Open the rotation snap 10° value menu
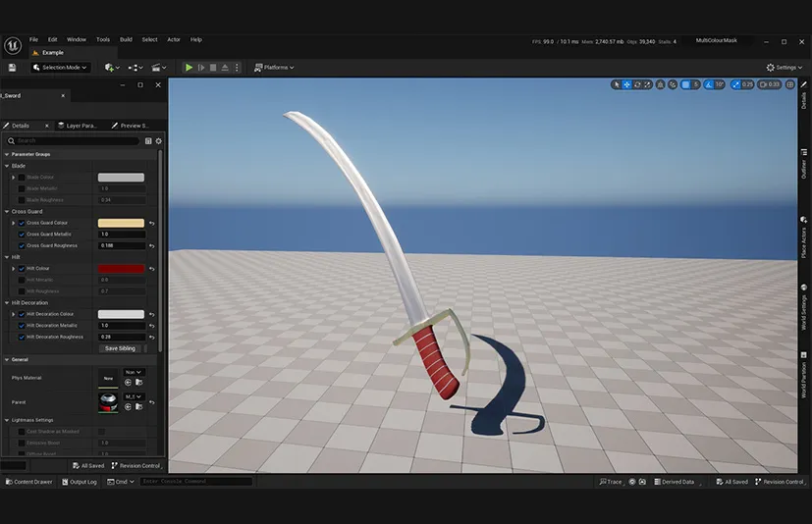The image size is (812, 524). (x=720, y=84)
